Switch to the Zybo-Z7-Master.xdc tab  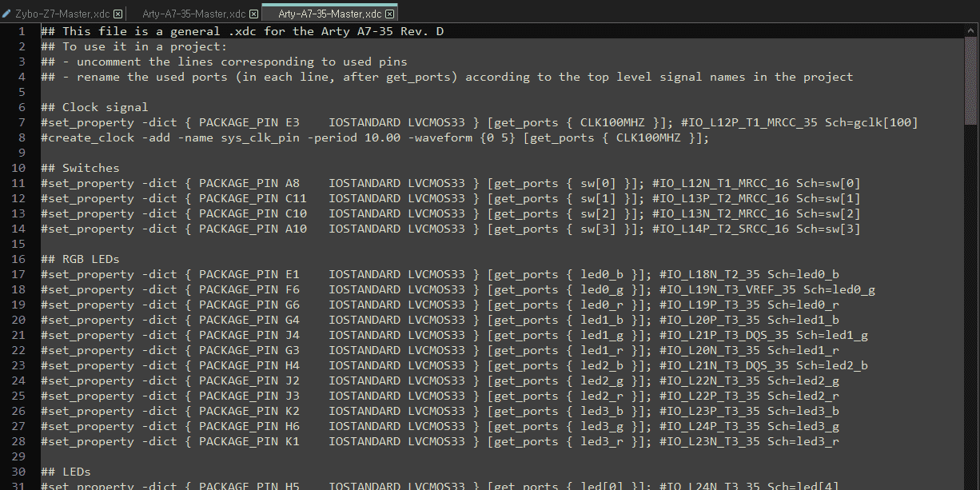(62, 14)
